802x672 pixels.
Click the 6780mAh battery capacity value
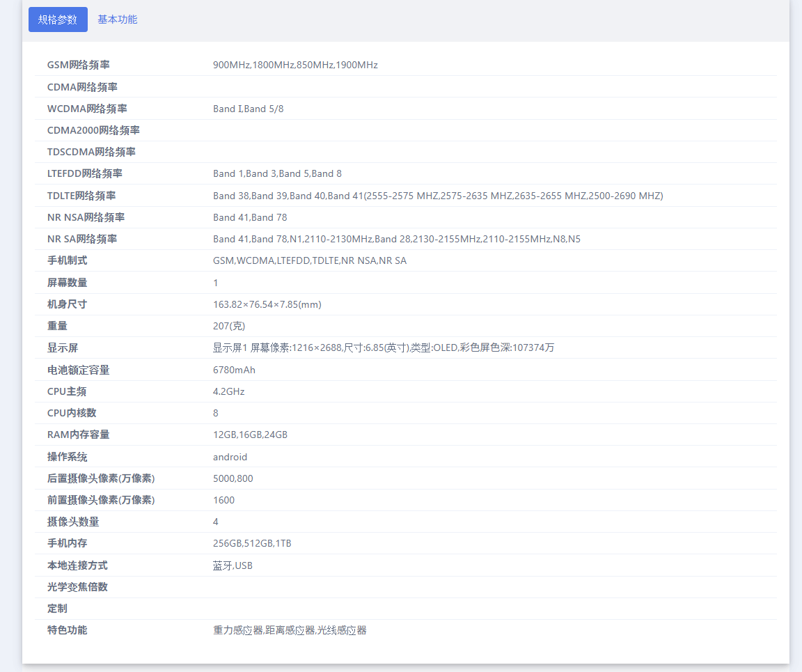click(x=234, y=370)
